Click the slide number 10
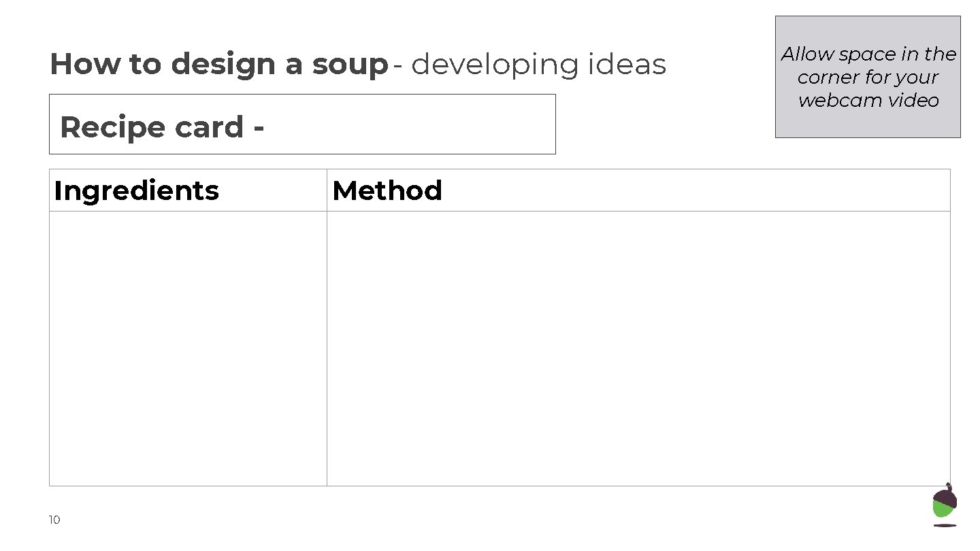 coord(54,520)
